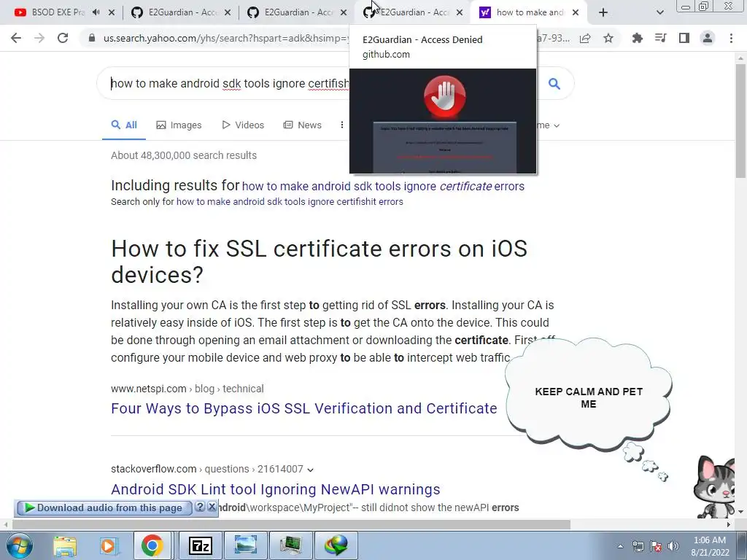Viewport: 747px width, 560px height.
Task: Switch to Images results
Action: point(179,125)
